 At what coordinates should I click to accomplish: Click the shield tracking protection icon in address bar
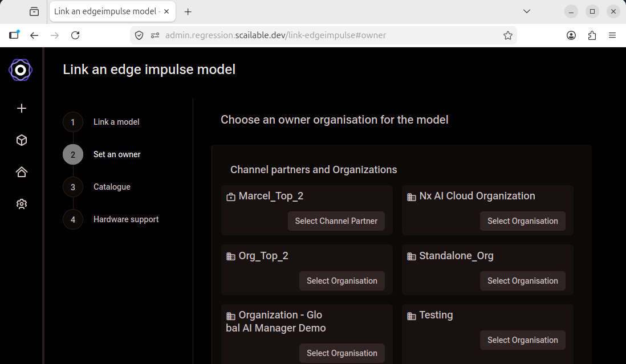[x=139, y=35]
